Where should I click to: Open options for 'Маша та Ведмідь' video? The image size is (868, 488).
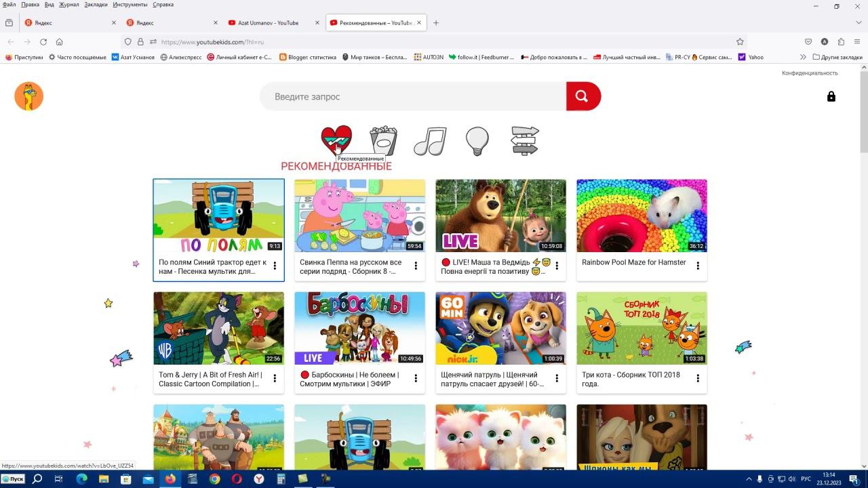coord(557,266)
